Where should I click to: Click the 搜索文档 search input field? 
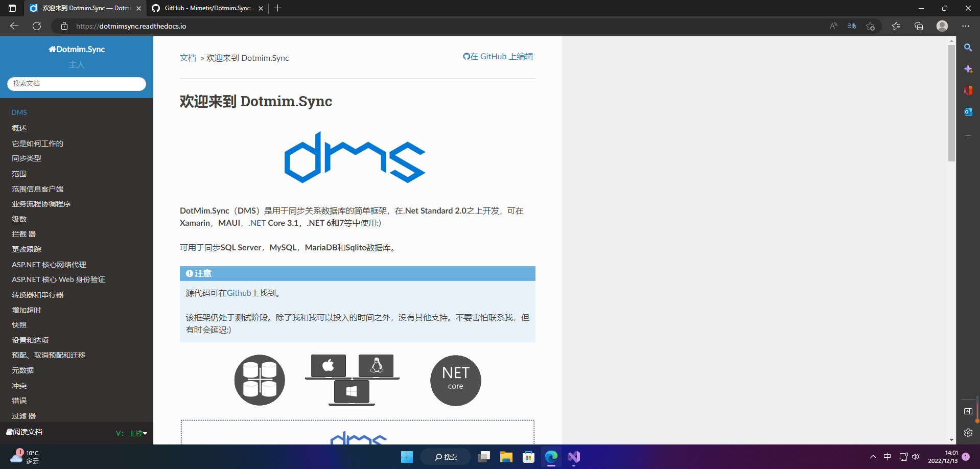tap(76, 84)
